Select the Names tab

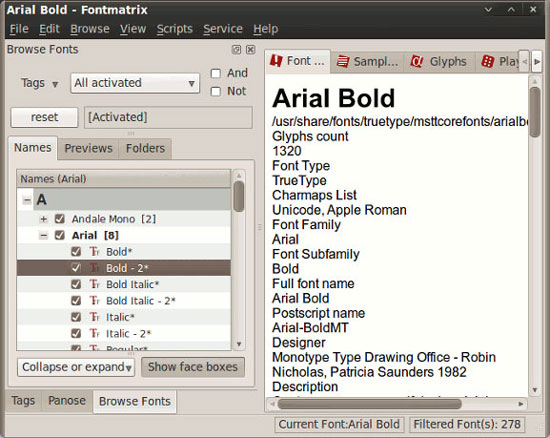click(x=33, y=148)
